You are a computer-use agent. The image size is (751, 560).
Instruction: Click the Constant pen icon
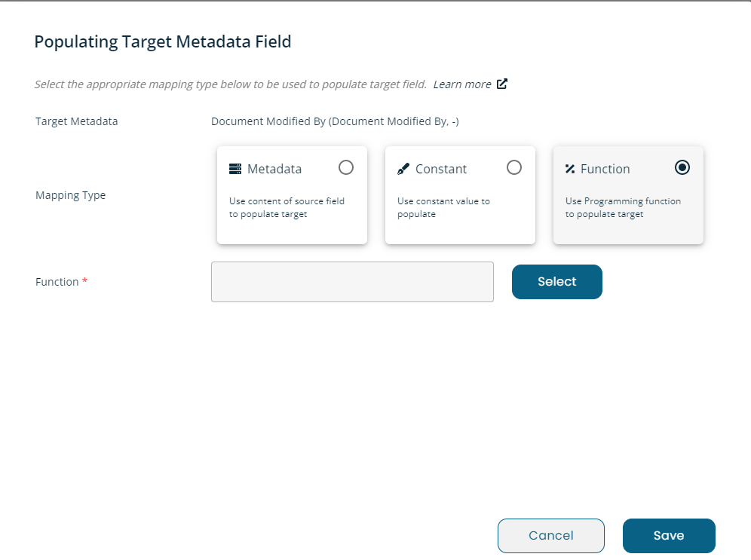[403, 169]
